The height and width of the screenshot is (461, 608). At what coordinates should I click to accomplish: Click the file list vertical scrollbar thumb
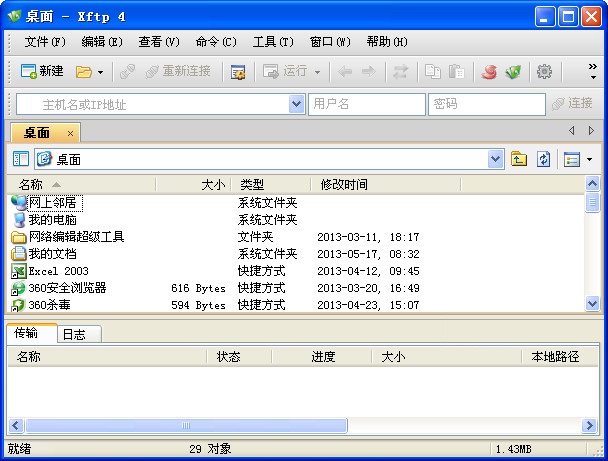tap(592, 202)
